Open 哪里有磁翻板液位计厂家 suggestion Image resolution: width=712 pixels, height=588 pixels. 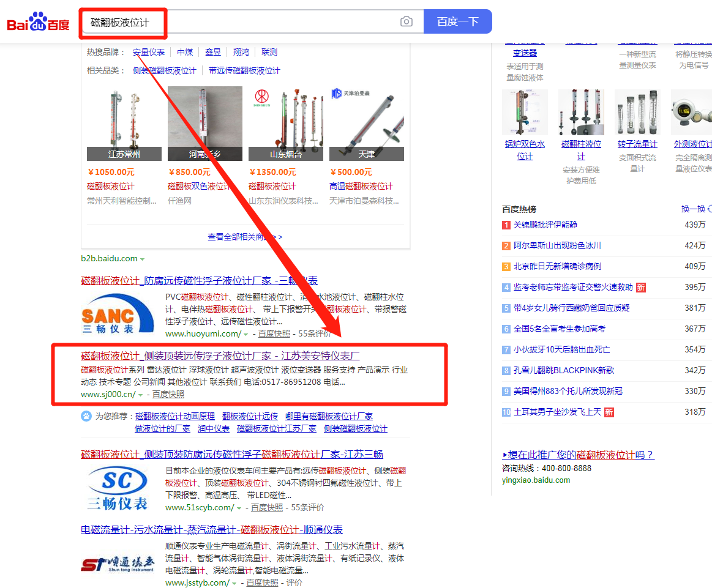click(329, 416)
